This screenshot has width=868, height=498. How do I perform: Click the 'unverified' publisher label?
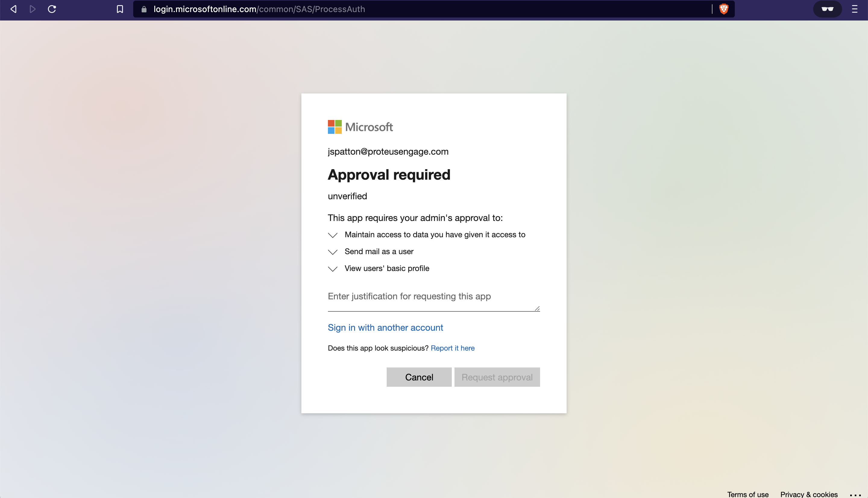[347, 196]
